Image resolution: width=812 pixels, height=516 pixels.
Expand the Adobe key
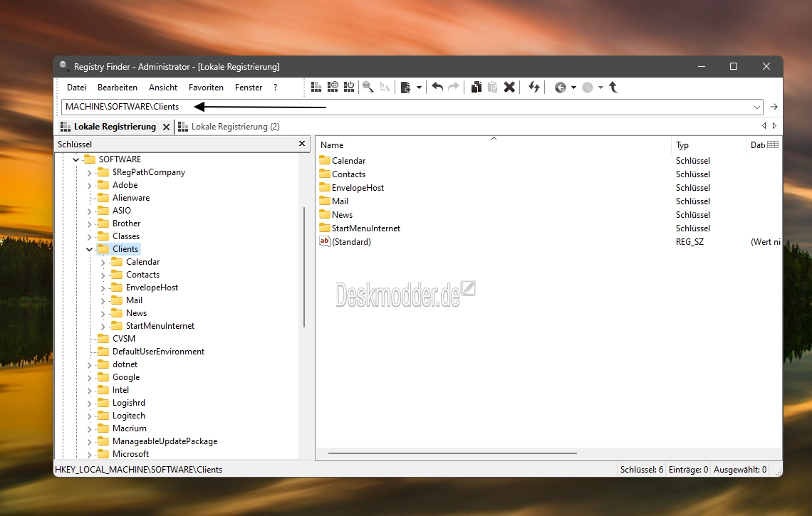pyautogui.click(x=89, y=185)
